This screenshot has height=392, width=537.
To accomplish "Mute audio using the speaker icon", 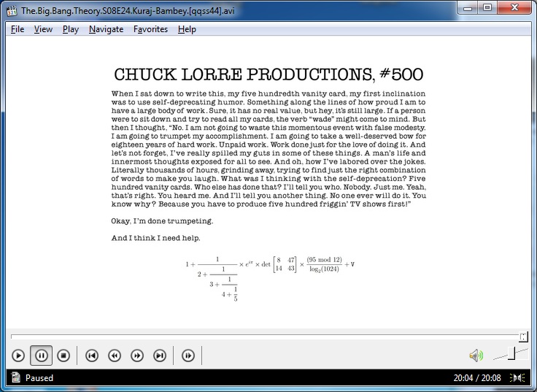I will (476, 356).
